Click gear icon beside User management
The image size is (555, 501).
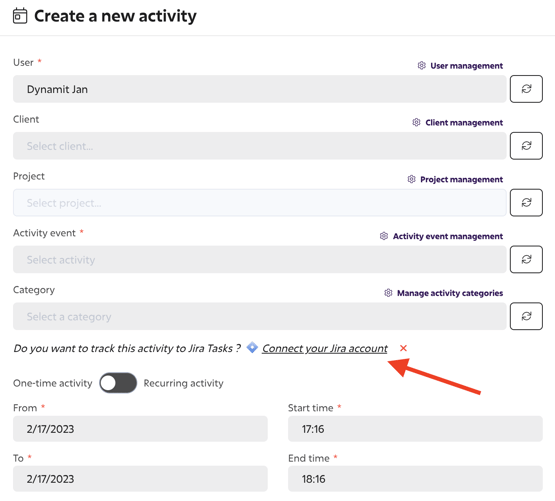tap(421, 66)
